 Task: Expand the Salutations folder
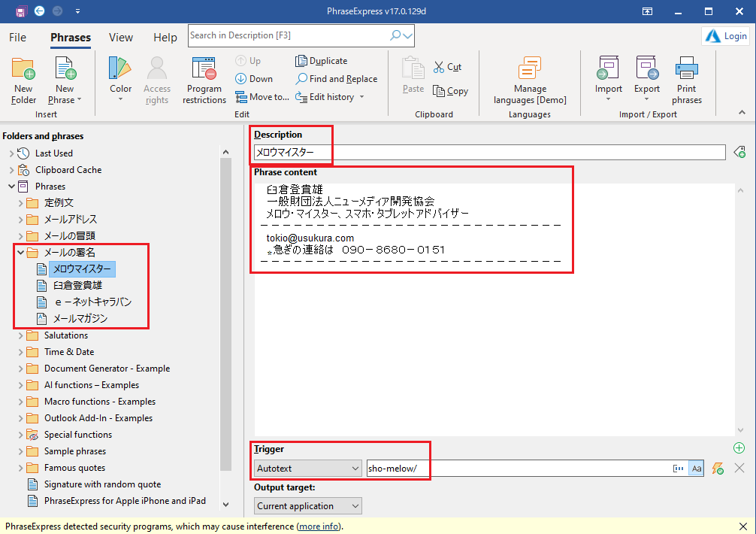[x=20, y=335]
